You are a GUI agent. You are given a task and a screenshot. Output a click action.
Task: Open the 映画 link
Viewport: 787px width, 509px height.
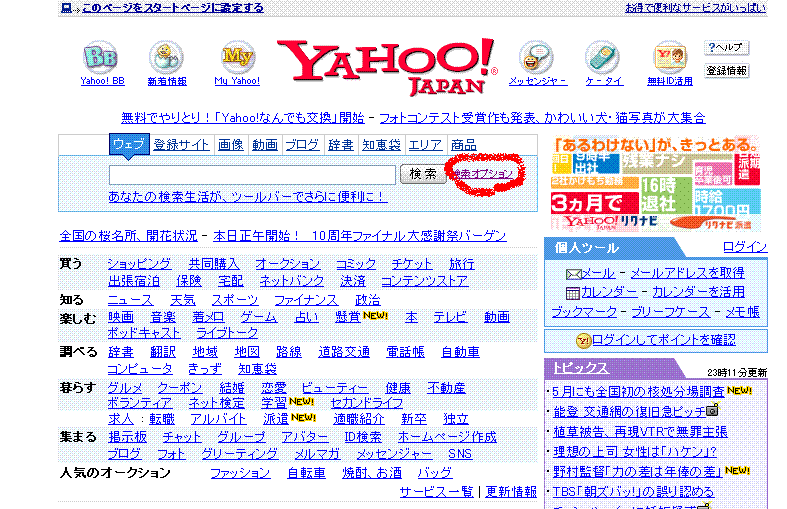point(121,317)
